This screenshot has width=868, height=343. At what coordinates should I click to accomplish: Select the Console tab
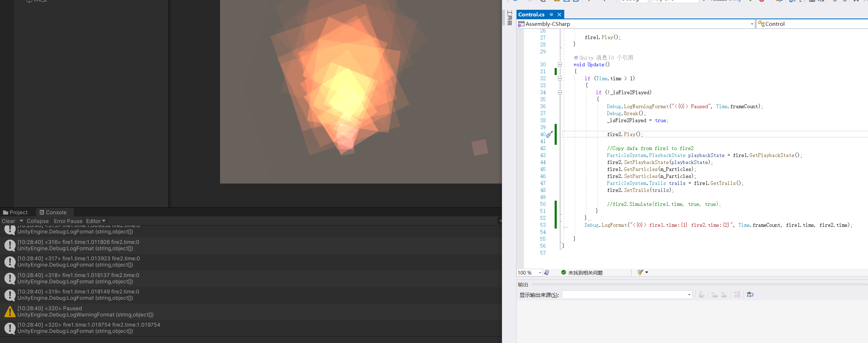click(54, 212)
